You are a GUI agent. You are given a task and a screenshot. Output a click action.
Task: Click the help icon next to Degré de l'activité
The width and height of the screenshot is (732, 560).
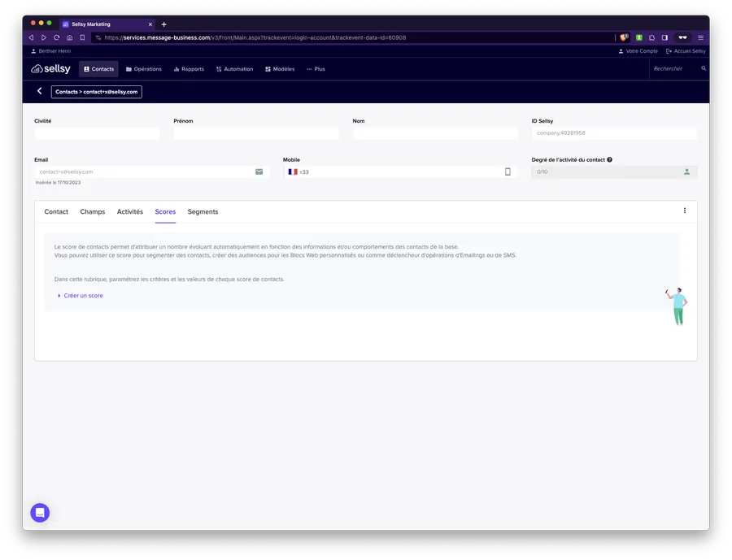coord(609,160)
